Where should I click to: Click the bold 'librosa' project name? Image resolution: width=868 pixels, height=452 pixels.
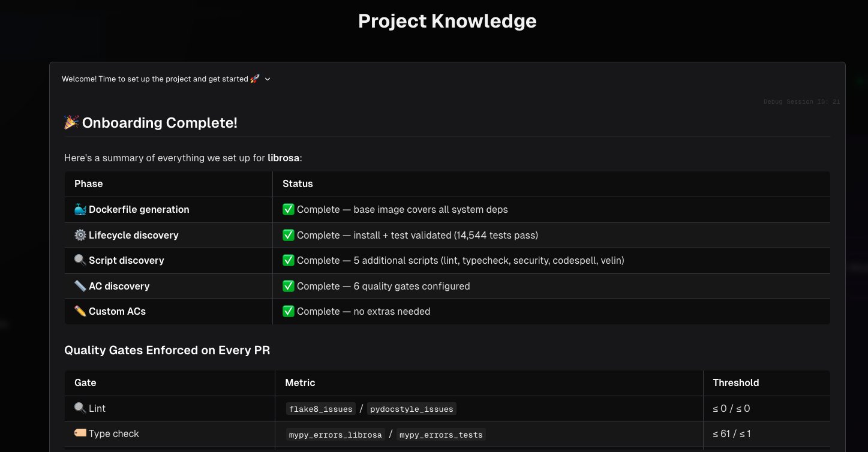tap(284, 158)
